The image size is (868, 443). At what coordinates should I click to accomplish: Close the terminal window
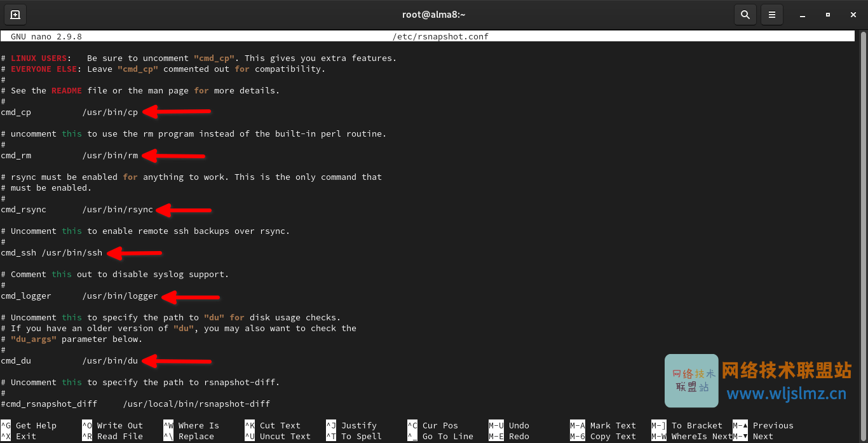(854, 14)
